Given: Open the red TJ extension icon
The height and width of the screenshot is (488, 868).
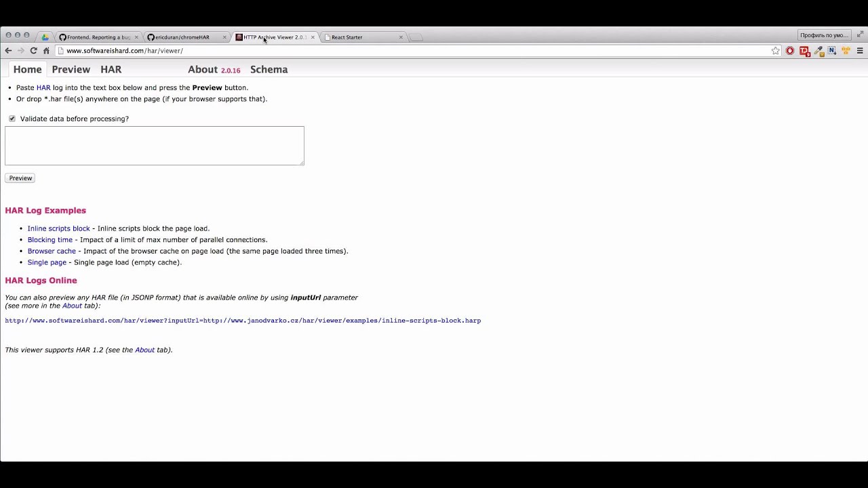Looking at the screenshot, I should point(804,51).
